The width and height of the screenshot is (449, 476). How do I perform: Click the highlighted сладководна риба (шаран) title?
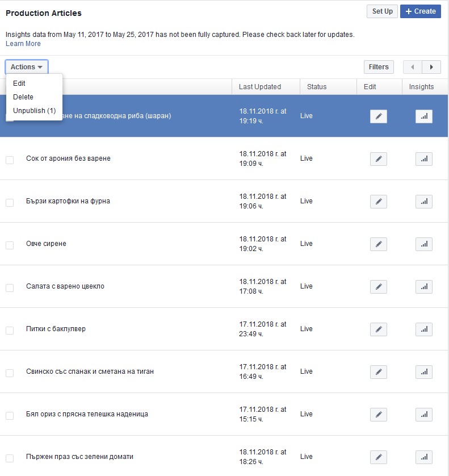point(117,116)
